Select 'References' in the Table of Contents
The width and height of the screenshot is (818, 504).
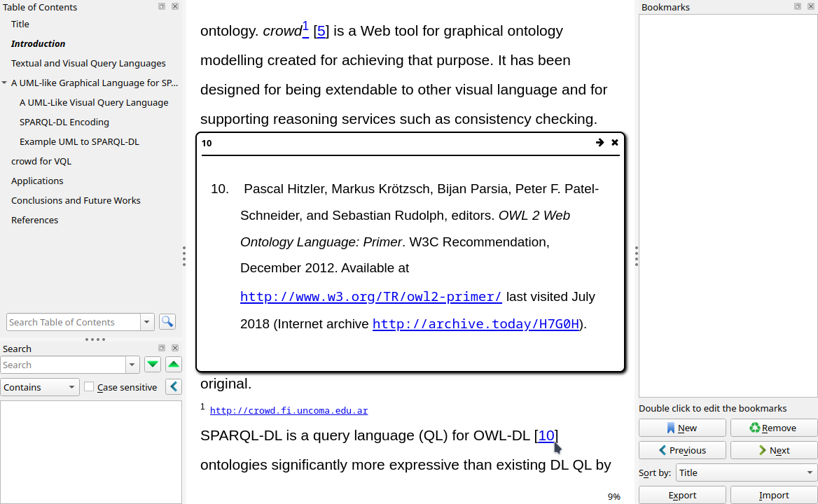[x=34, y=220]
